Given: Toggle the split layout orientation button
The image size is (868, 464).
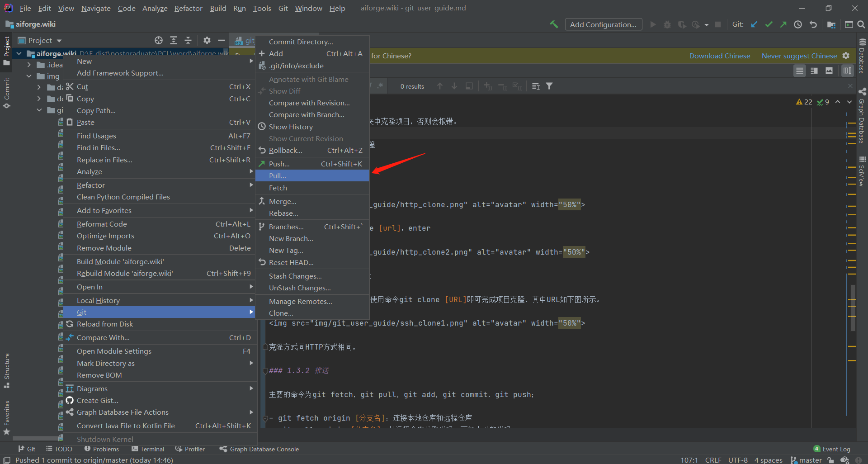Looking at the screenshot, I should tap(847, 71).
